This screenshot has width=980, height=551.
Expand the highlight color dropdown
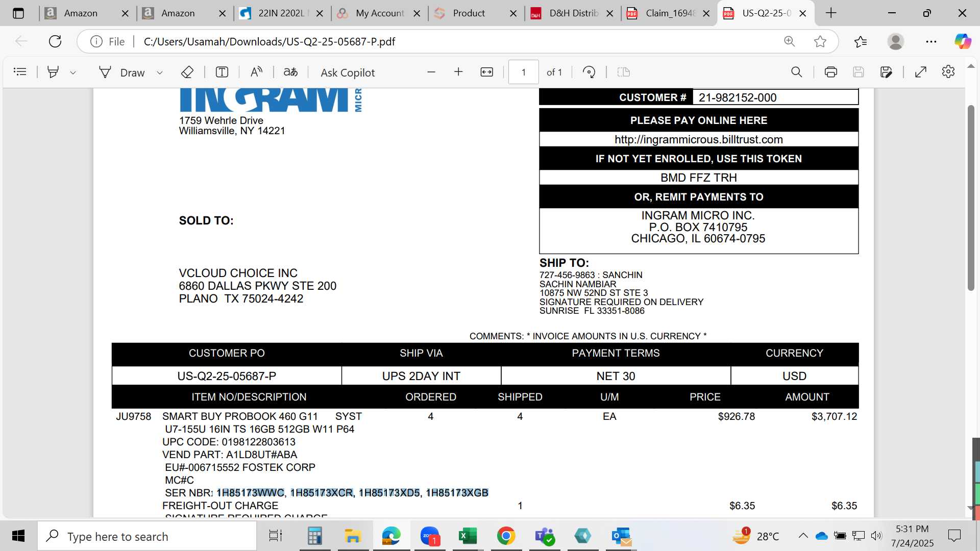point(73,72)
